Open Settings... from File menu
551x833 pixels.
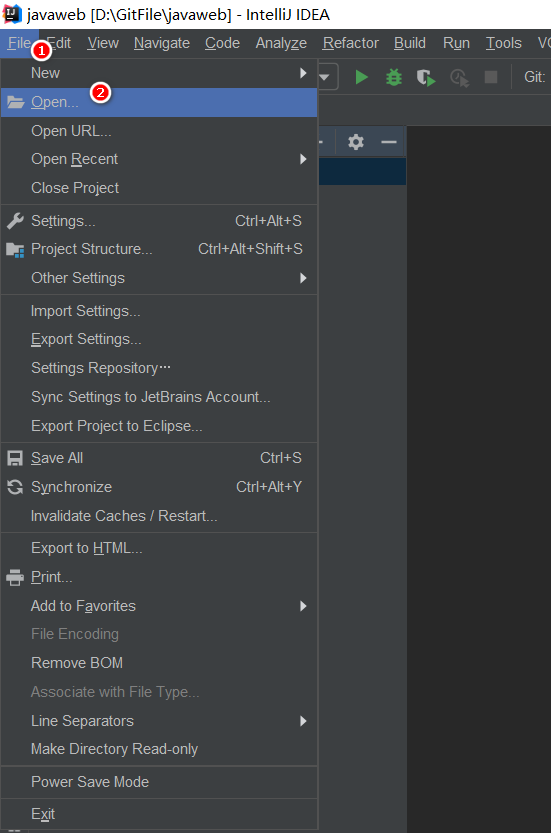click(x=159, y=221)
